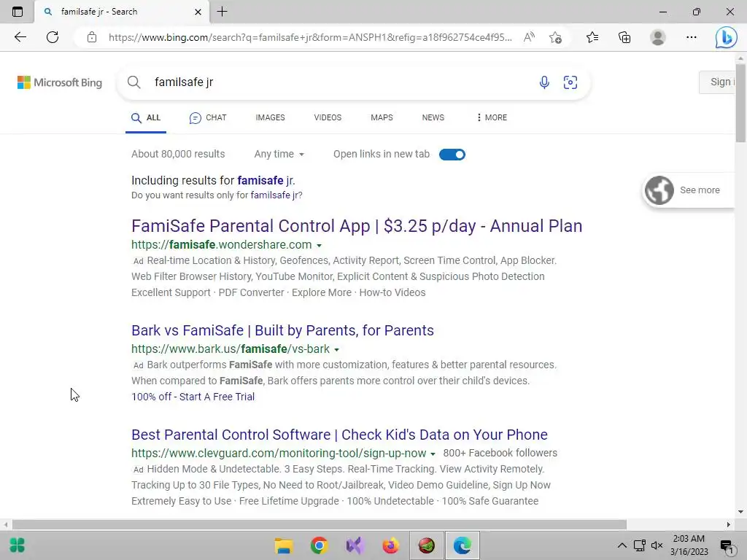
Task: View site info lock icon
Action: pos(92,37)
